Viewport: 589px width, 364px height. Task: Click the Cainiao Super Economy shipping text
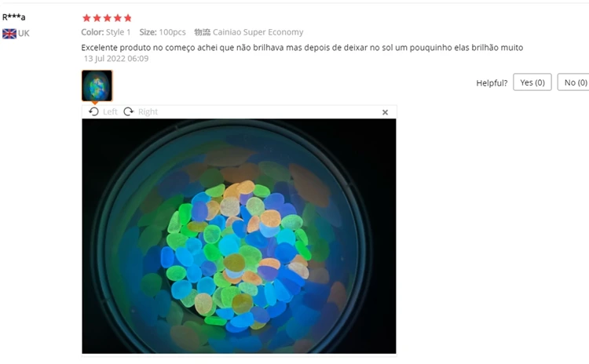click(x=258, y=32)
